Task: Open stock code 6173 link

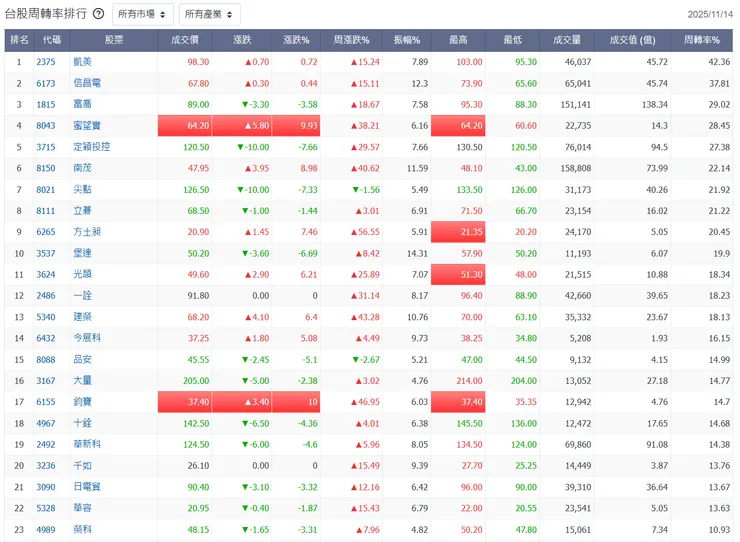Action: coord(46,84)
